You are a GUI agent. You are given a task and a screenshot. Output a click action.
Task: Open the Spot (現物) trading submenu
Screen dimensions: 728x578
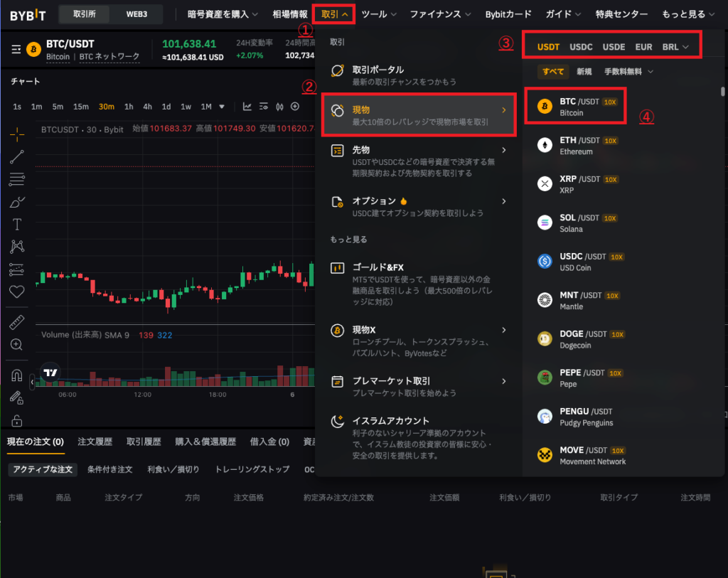point(419,115)
